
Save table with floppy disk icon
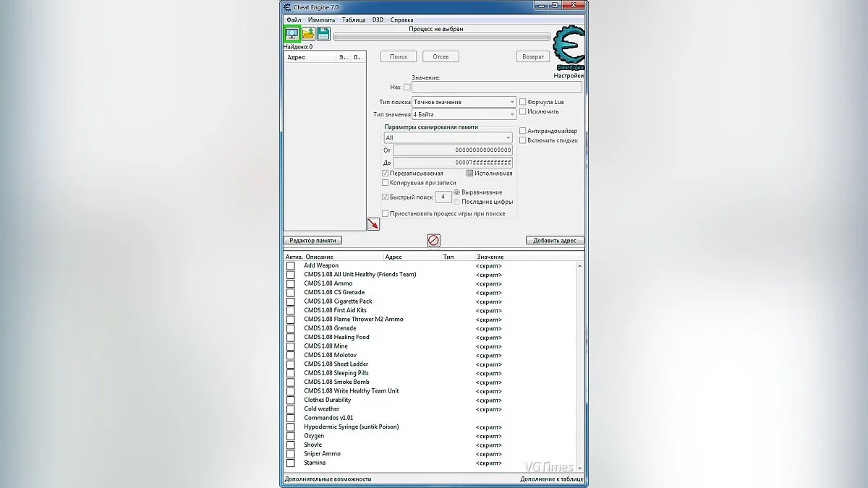coord(323,33)
